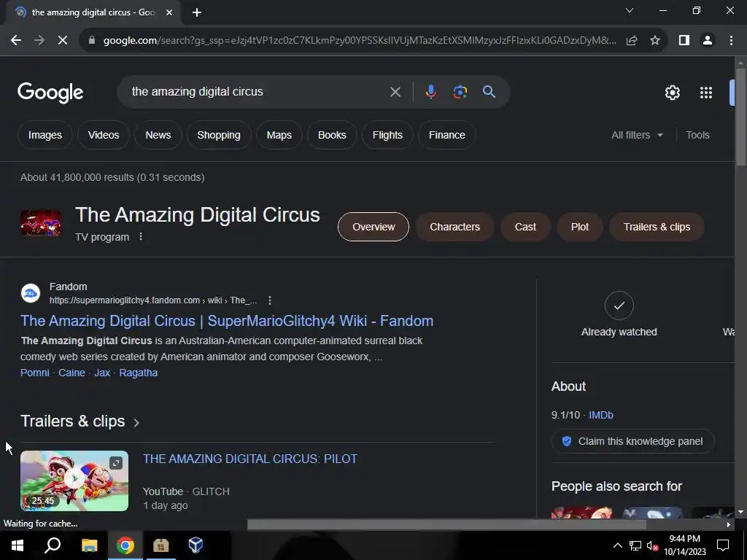Switch to the Plot chip

pos(580,227)
